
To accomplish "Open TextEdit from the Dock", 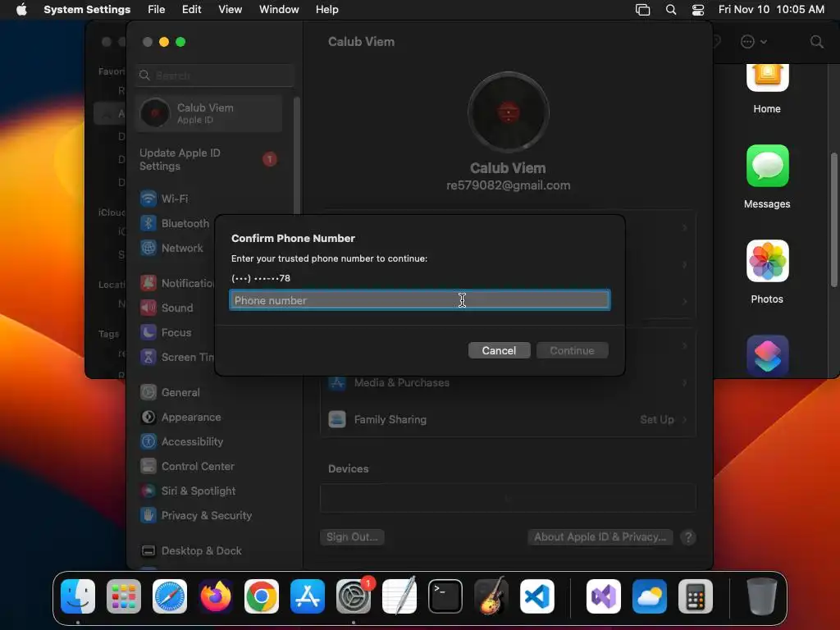I will 399,596.
